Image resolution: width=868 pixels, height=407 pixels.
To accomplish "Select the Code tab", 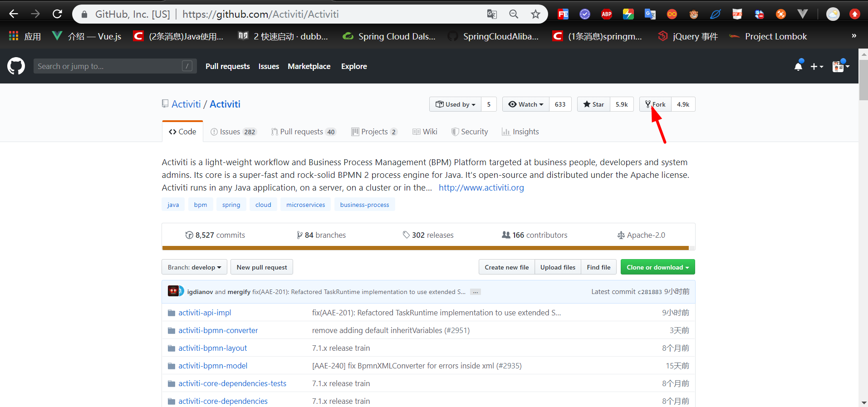I will [x=182, y=132].
